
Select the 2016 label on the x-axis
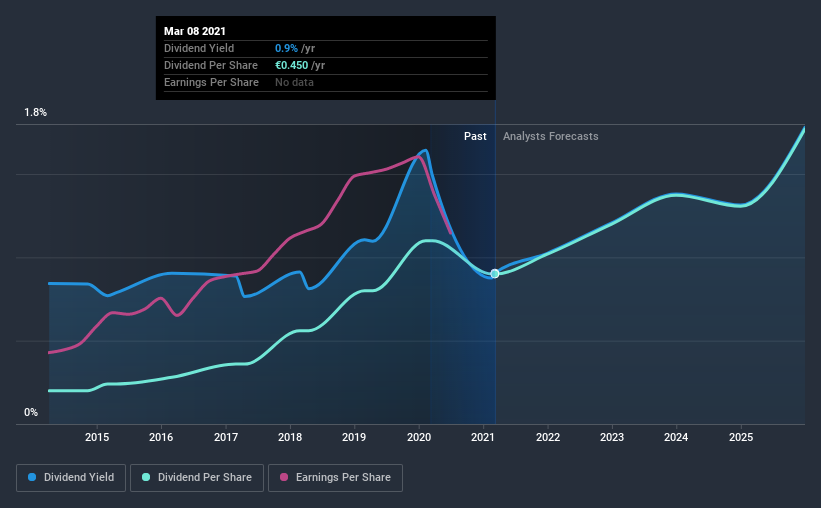[161, 437]
